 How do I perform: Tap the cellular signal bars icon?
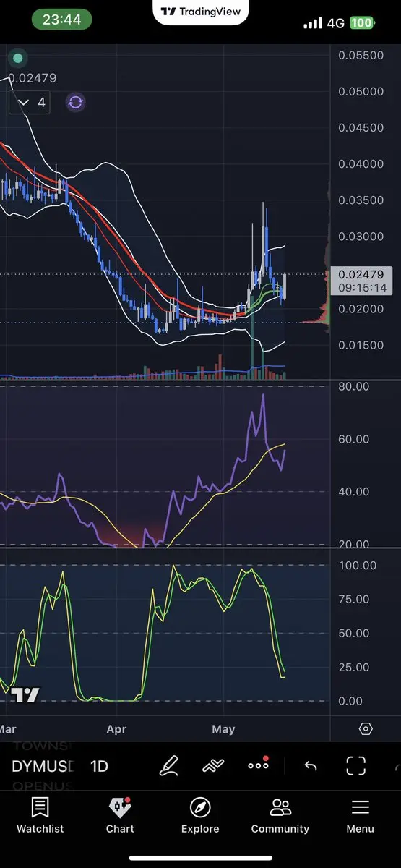point(313,23)
